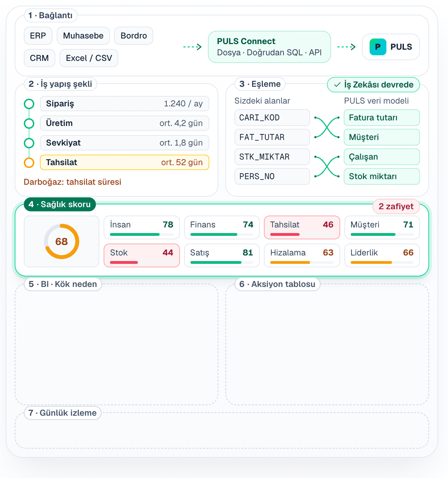448x478 pixels.
Task: Click the Üretim step circle marker
Action: pos(29,123)
